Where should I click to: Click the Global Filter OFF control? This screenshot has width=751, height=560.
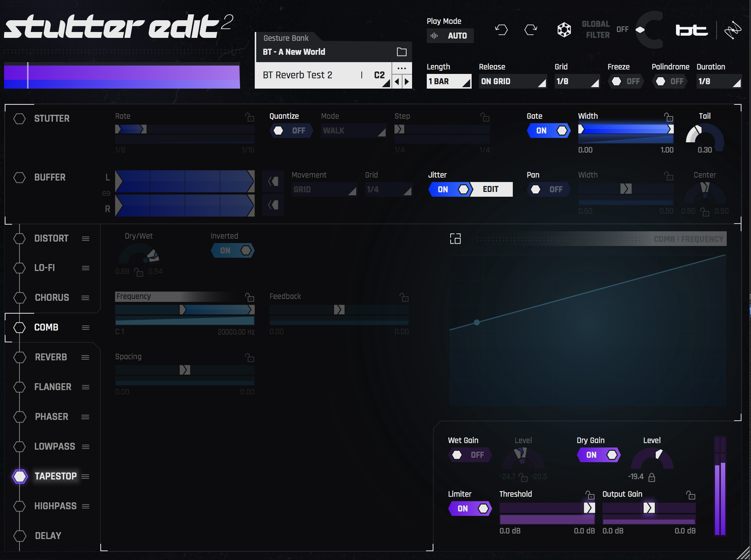point(623,29)
